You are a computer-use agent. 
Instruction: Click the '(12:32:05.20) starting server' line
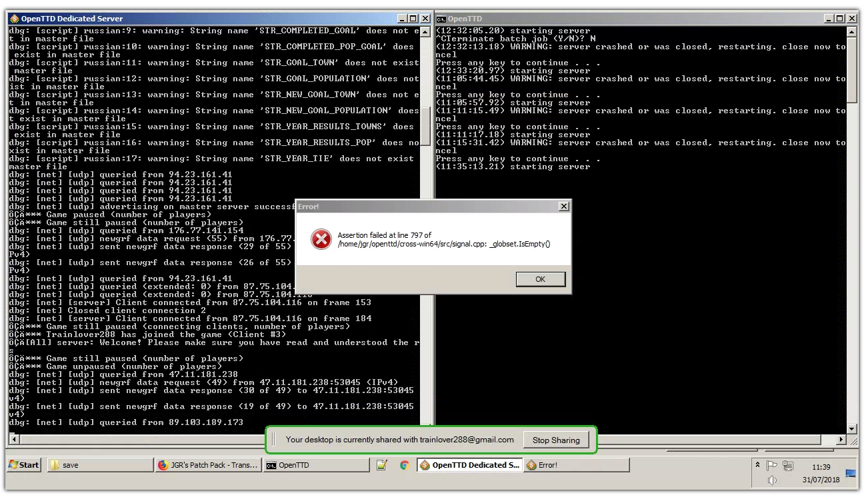513,31
